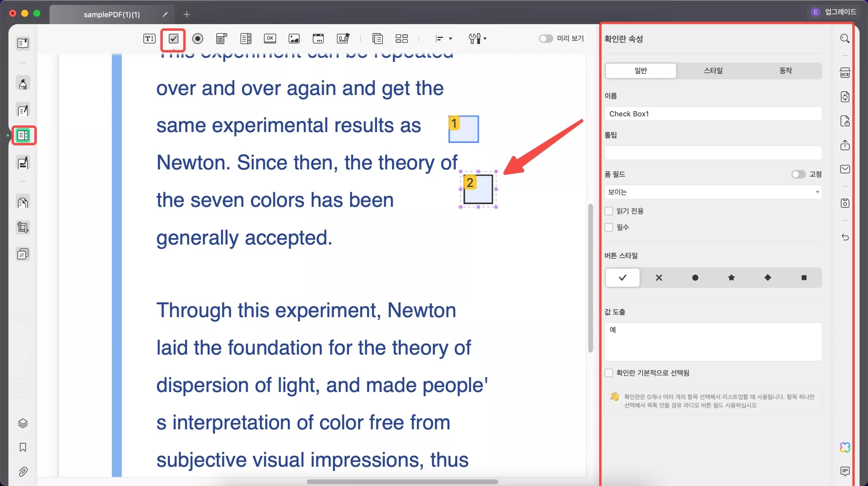Select the Image Field tool
Image resolution: width=868 pixels, height=486 pixels.
click(294, 39)
